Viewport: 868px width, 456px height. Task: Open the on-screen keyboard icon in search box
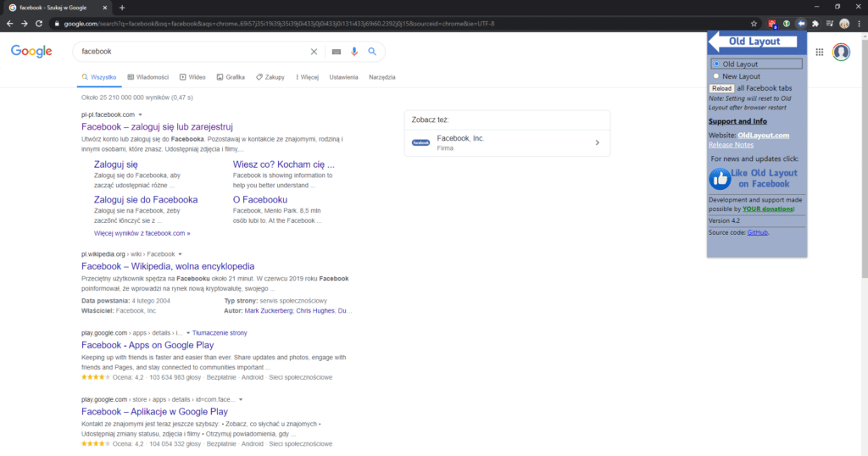336,52
